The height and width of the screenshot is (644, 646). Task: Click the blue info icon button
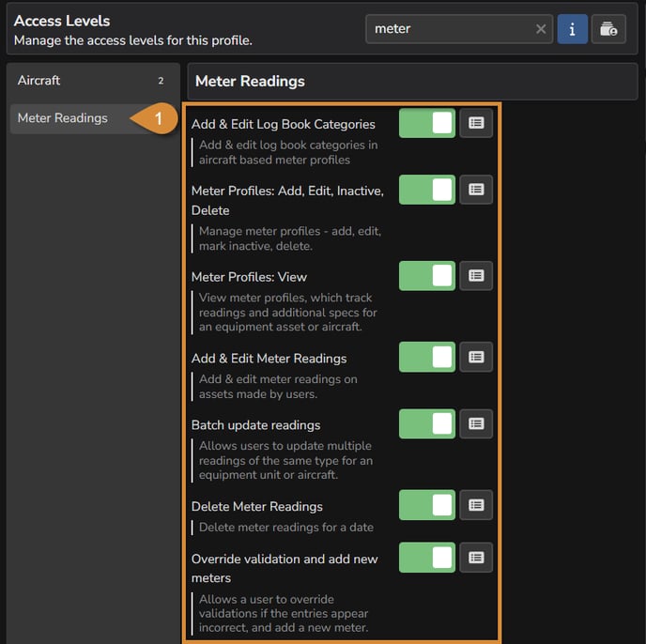tap(572, 29)
